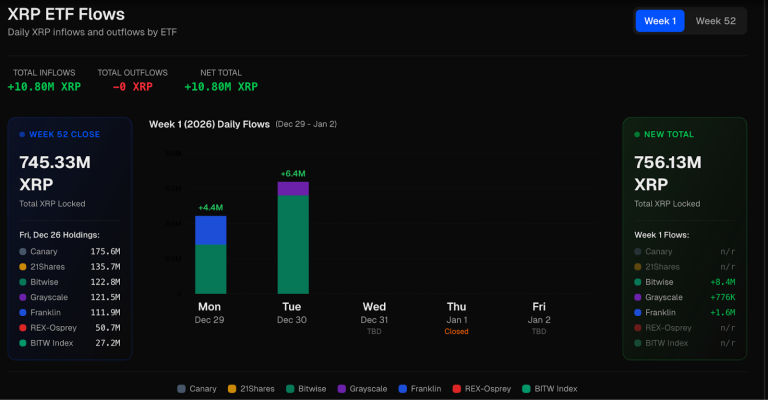
Task: Click the green dot beside NEW TOTAL
Action: 638,134
